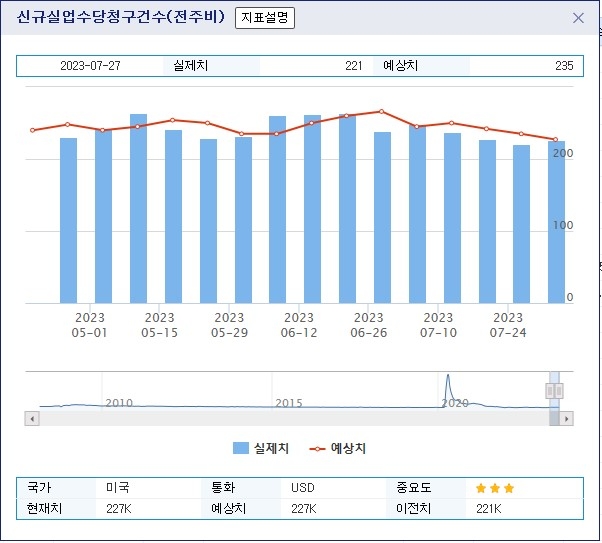This screenshot has height=543, width=602.
Task: Click the 이전치 value 221K
Action: click(488, 509)
